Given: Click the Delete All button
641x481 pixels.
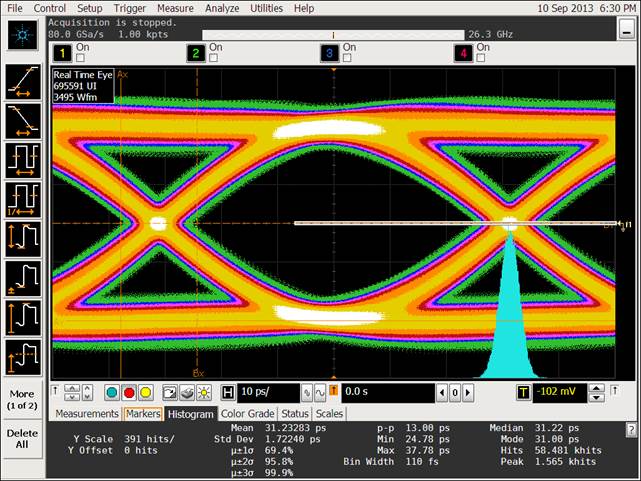Looking at the screenshot, I should (22, 438).
